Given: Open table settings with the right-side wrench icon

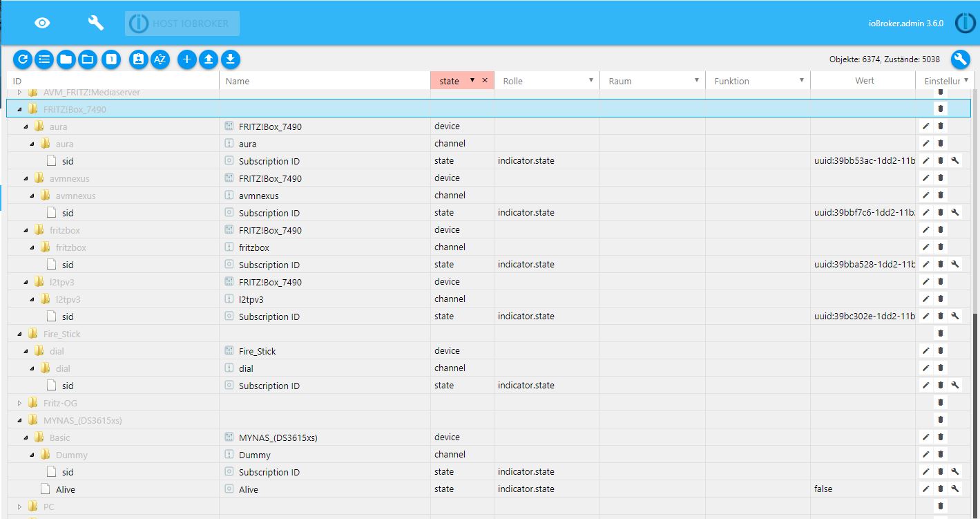Looking at the screenshot, I should point(961,59).
